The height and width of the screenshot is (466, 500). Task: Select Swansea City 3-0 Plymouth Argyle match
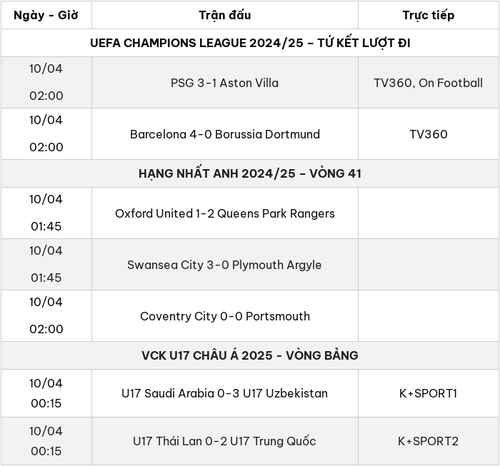pyautogui.click(x=224, y=265)
